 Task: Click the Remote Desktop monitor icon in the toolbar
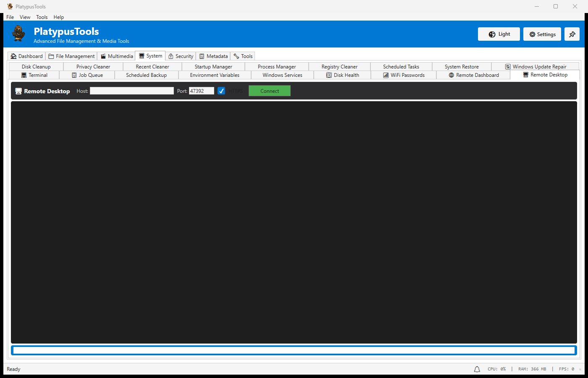(x=18, y=91)
